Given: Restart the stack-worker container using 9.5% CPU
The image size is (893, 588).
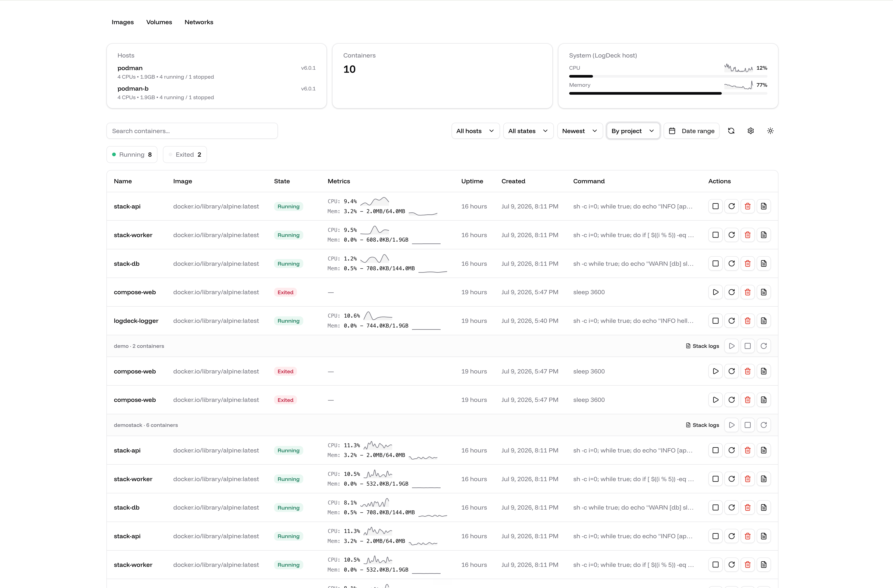Looking at the screenshot, I should [731, 235].
